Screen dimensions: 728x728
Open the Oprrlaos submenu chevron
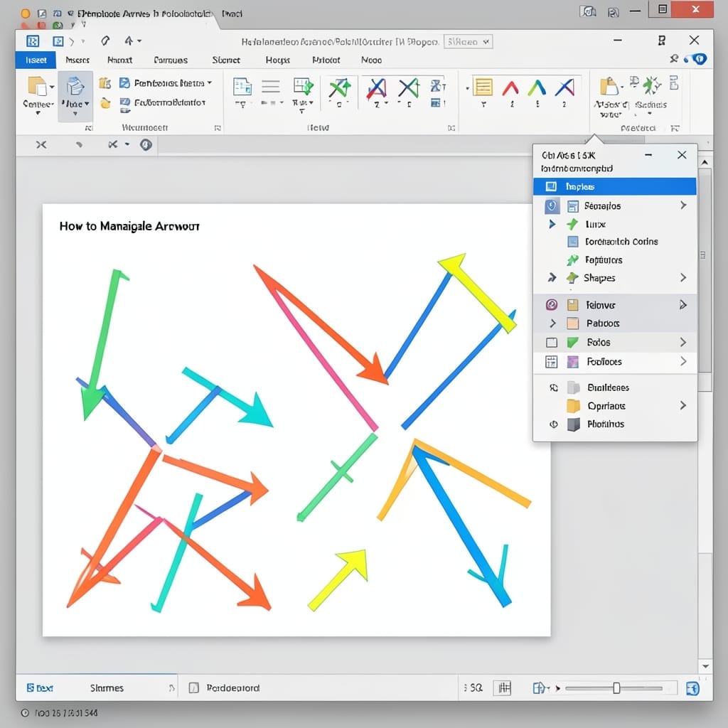pyautogui.click(x=683, y=405)
